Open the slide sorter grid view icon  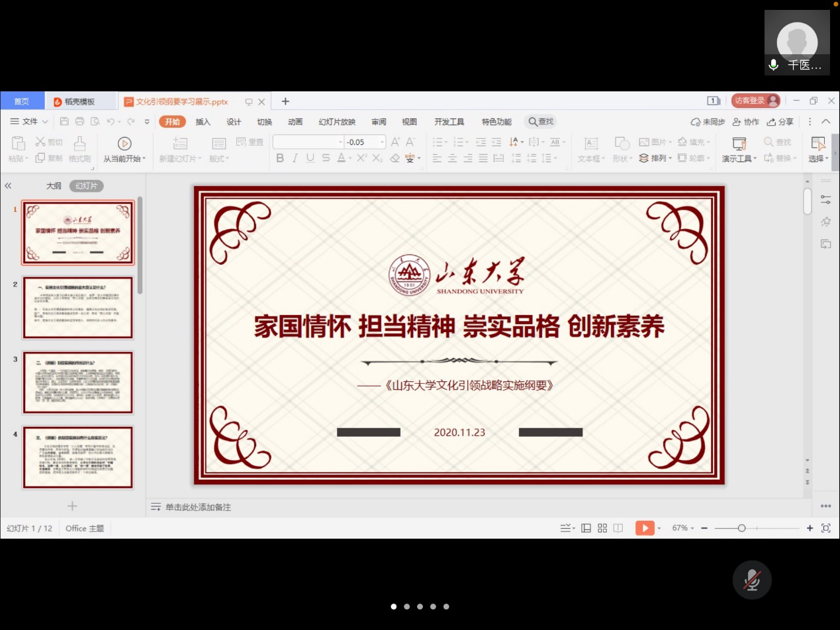(x=602, y=528)
